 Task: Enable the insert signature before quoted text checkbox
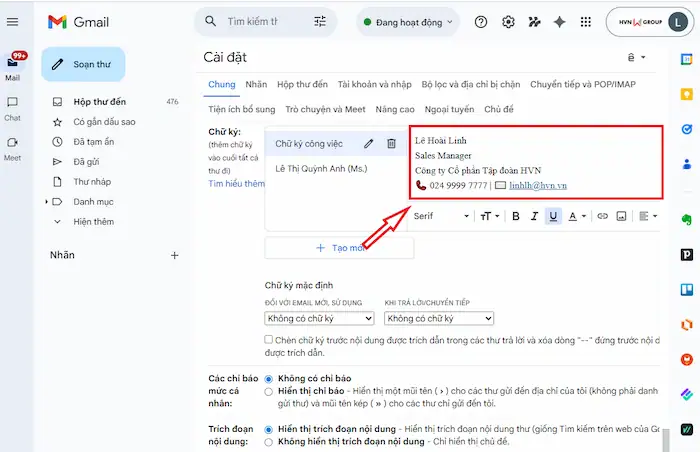pyautogui.click(x=270, y=340)
